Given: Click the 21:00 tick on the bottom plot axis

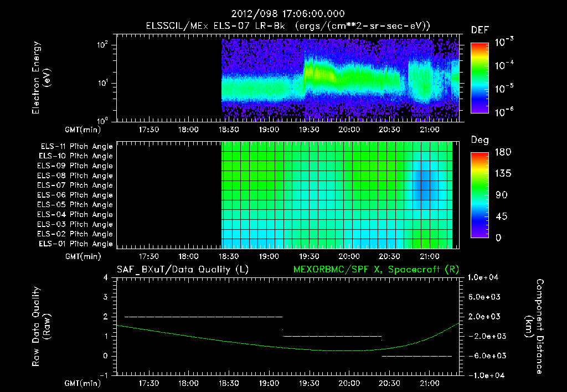Looking at the screenshot, I should 430,383.
